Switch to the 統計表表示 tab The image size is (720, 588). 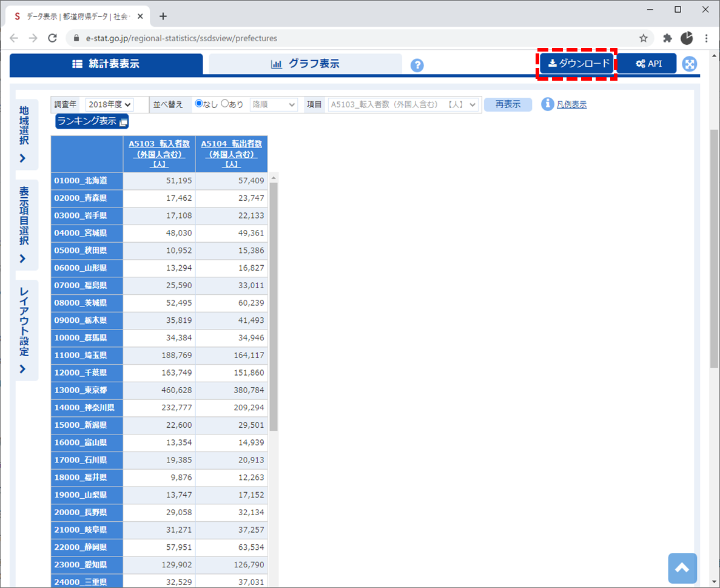106,64
